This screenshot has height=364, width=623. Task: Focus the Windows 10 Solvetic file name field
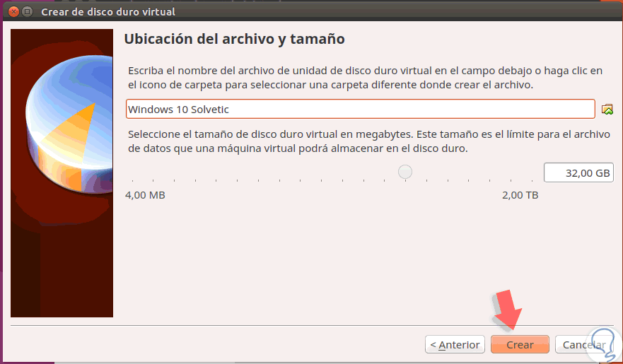pyautogui.click(x=360, y=110)
